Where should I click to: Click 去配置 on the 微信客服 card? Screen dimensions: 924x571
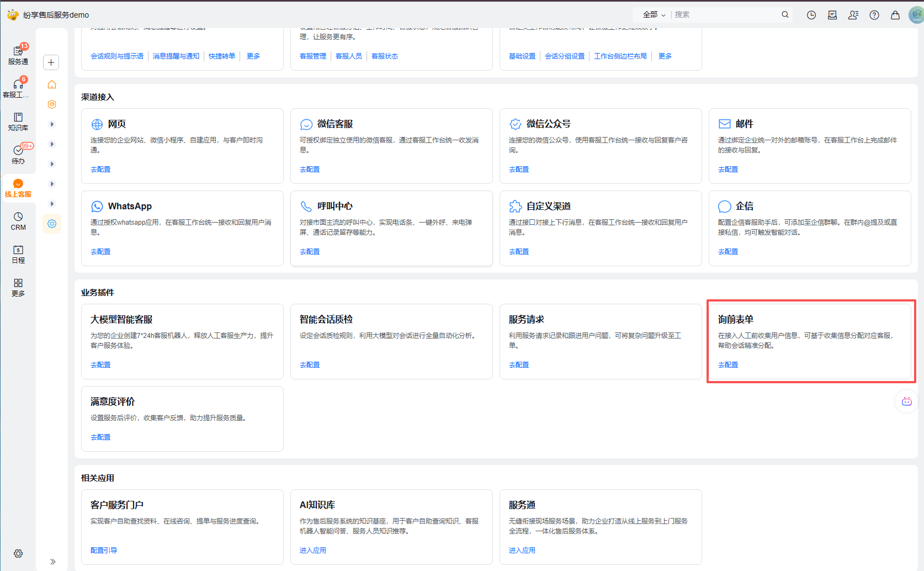[x=310, y=170]
